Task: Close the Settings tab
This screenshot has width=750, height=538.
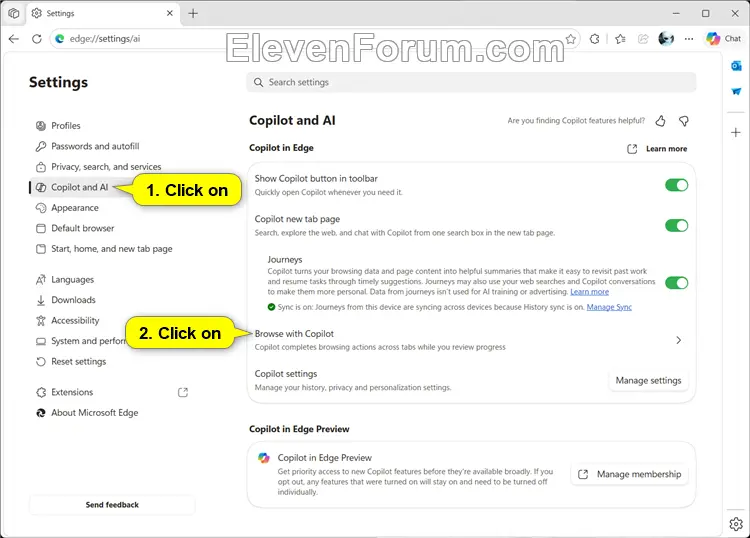Action: pyautogui.click(x=170, y=13)
